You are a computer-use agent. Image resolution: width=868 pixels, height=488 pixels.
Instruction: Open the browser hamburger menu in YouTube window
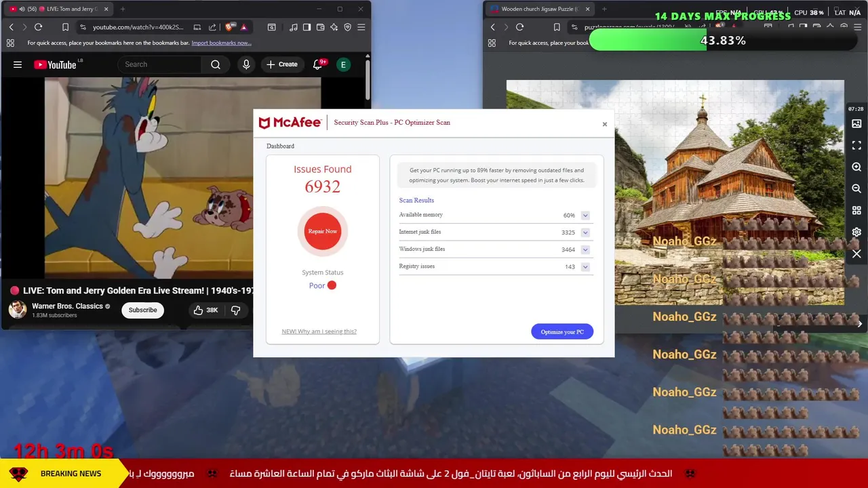361,27
